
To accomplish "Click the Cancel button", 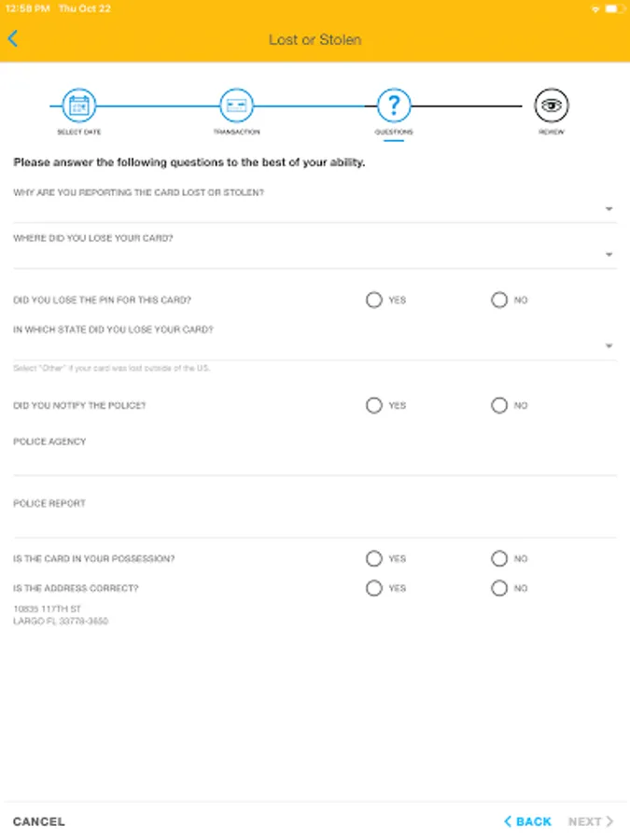I will (39, 821).
